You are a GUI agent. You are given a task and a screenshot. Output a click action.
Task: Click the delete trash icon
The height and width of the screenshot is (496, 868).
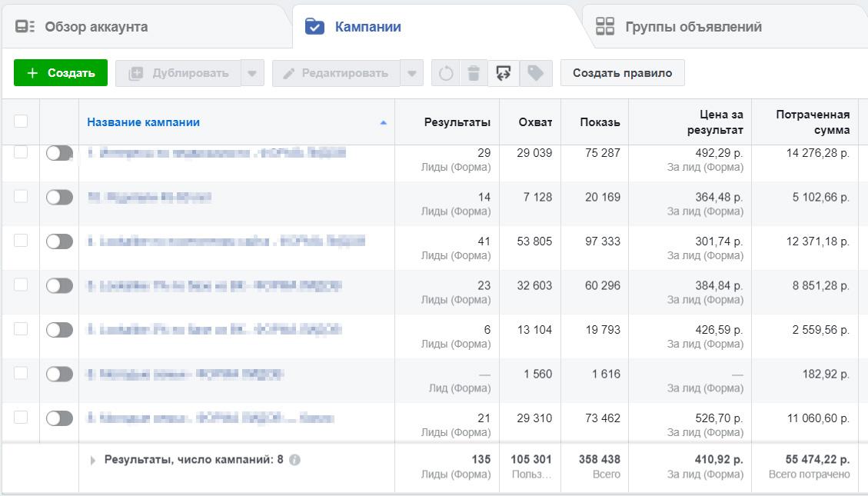(x=473, y=73)
